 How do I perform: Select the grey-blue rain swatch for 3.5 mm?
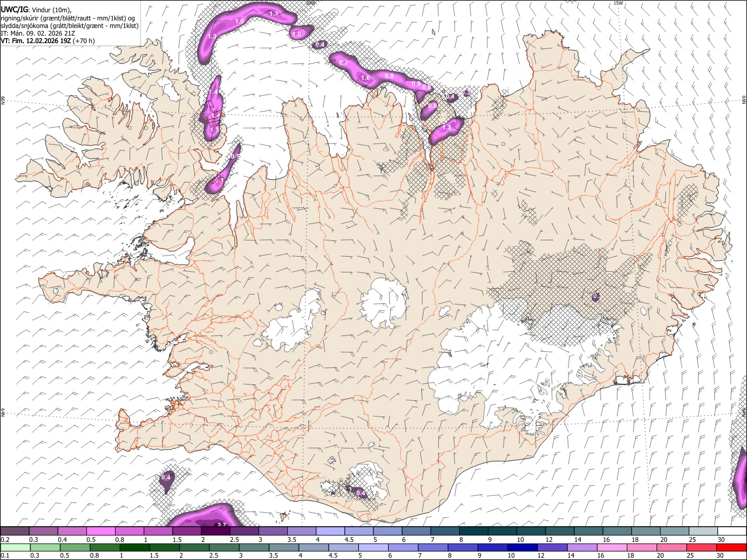coord(284,547)
